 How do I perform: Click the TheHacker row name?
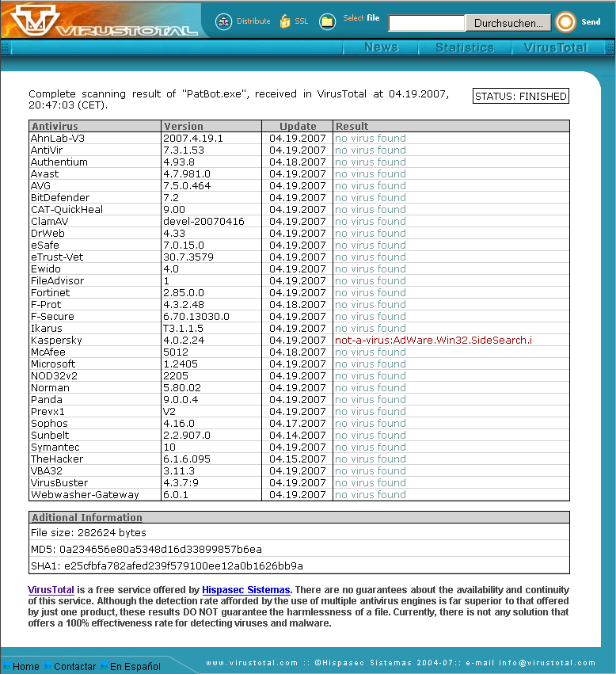(x=57, y=459)
